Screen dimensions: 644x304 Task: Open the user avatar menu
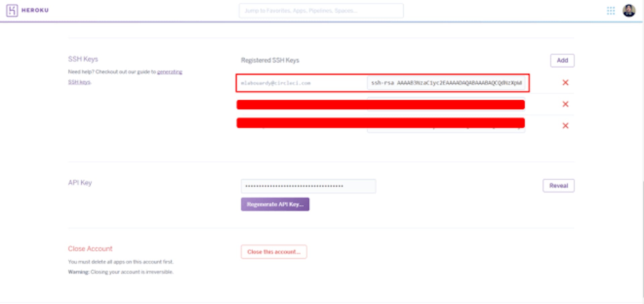click(x=629, y=11)
